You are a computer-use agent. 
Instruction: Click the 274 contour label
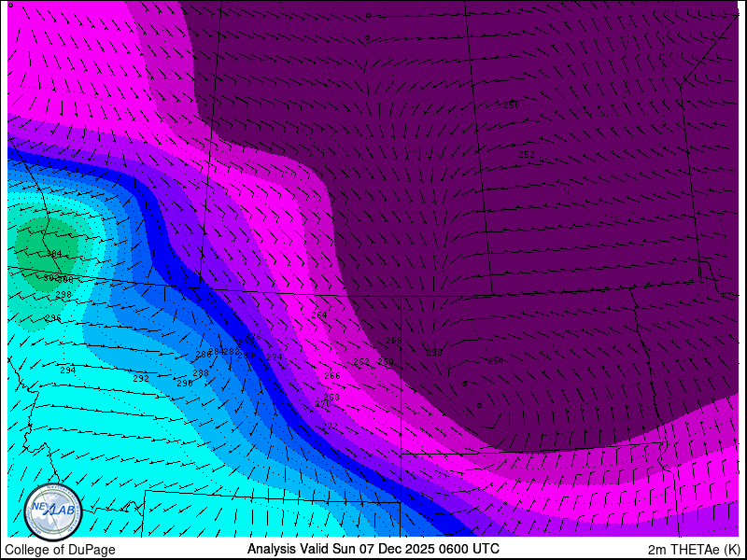coord(275,357)
